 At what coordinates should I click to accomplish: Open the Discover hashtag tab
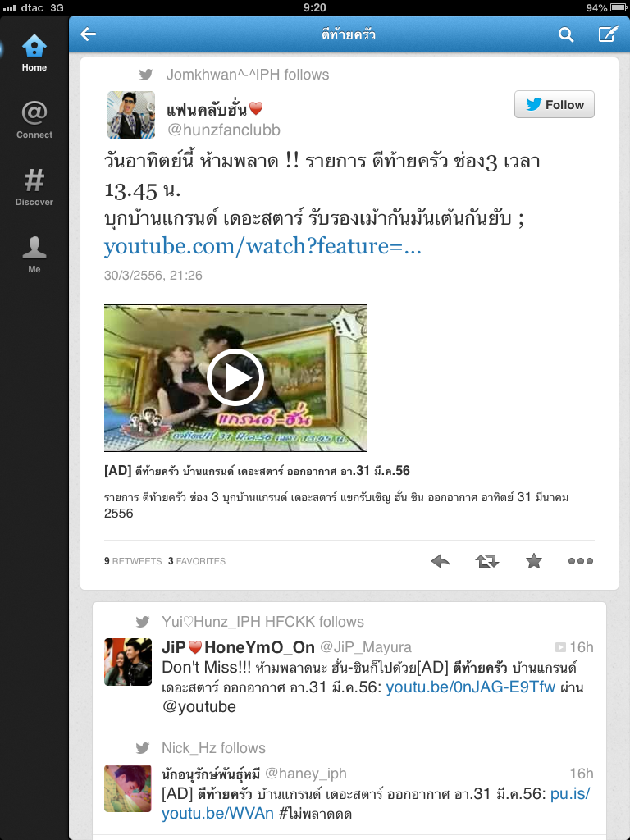click(x=34, y=188)
